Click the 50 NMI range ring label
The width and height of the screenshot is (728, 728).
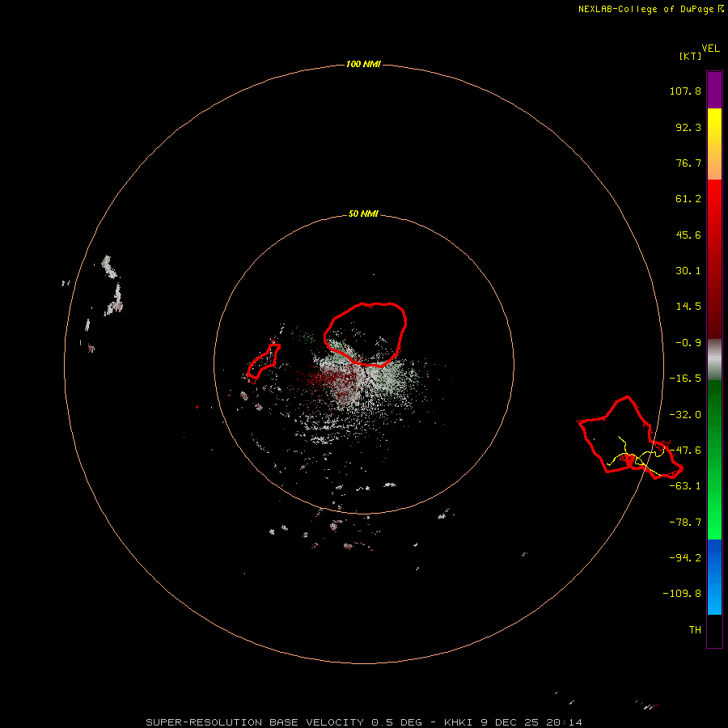(363, 214)
